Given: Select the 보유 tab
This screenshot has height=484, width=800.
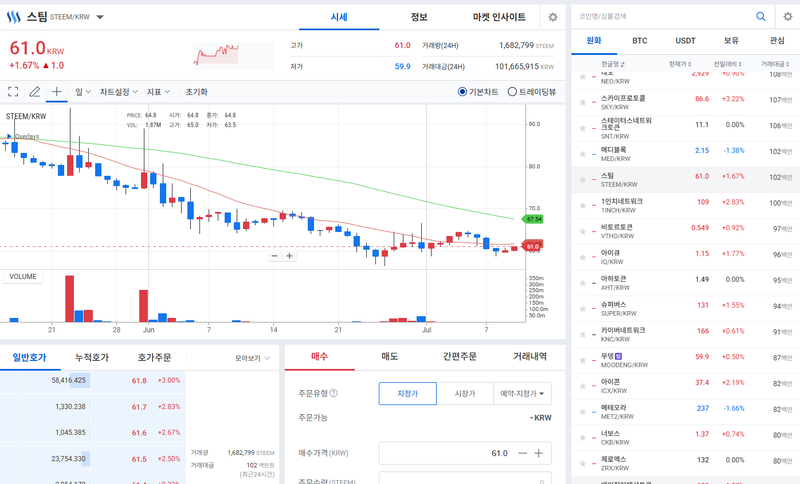Looking at the screenshot, I should pos(731,40).
